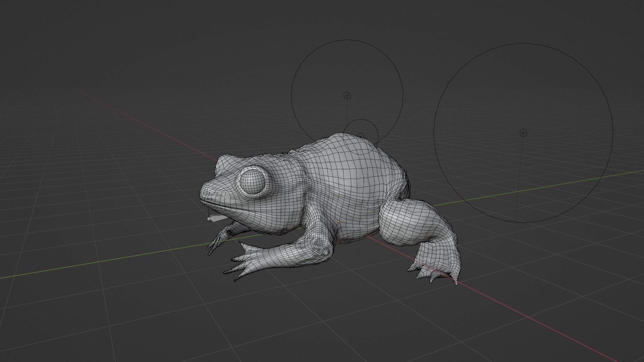
Task: Click the orange origin dot on the frog's side
Action: coord(339,222)
